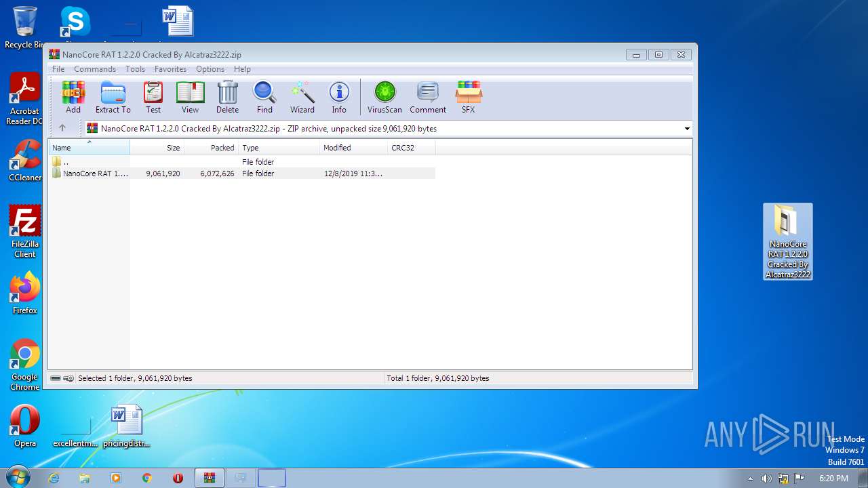Sort by the CRC32 column header
The image size is (868, 488).
point(412,148)
